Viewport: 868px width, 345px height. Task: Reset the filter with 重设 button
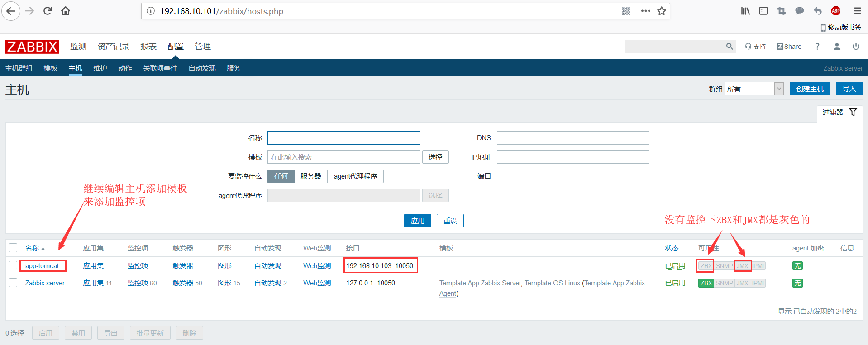pyautogui.click(x=450, y=221)
